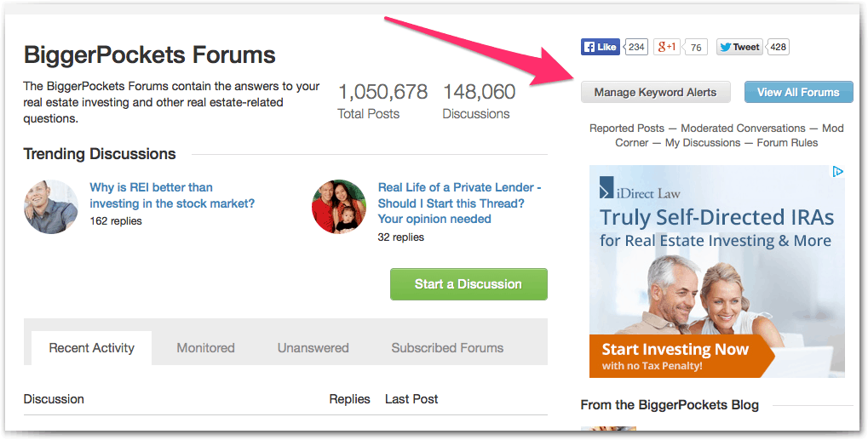Click the Last Post column header
868x440 pixels.
click(x=411, y=399)
